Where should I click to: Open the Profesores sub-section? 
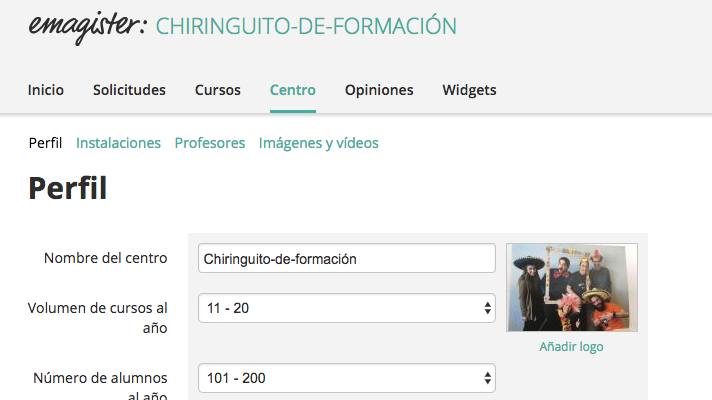click(210, 143)
